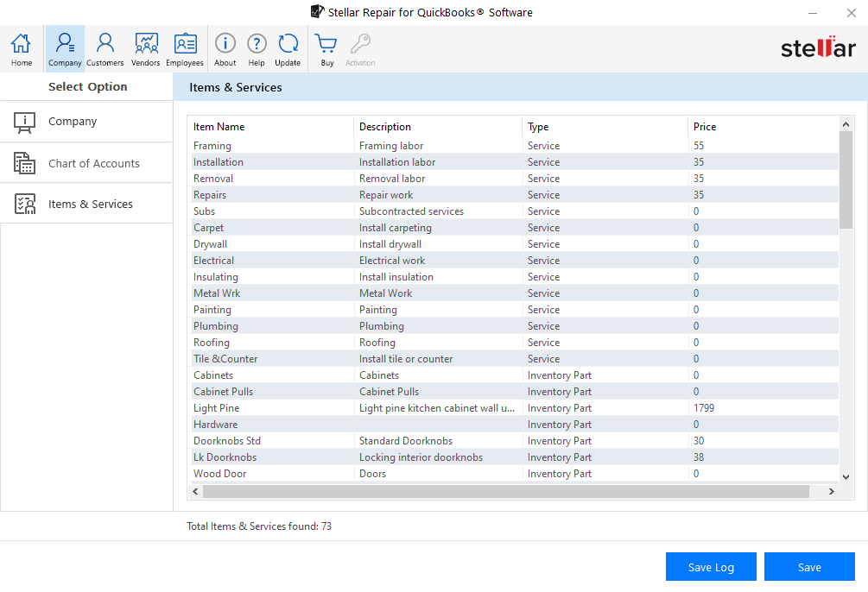This screenshot has width=868, height=592.
Task: Select the Insulating item name
Action: (216, 277)
